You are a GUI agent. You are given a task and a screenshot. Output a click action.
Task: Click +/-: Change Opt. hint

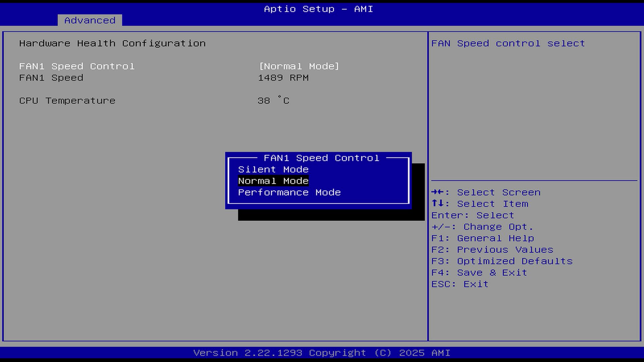pos(482,227)
